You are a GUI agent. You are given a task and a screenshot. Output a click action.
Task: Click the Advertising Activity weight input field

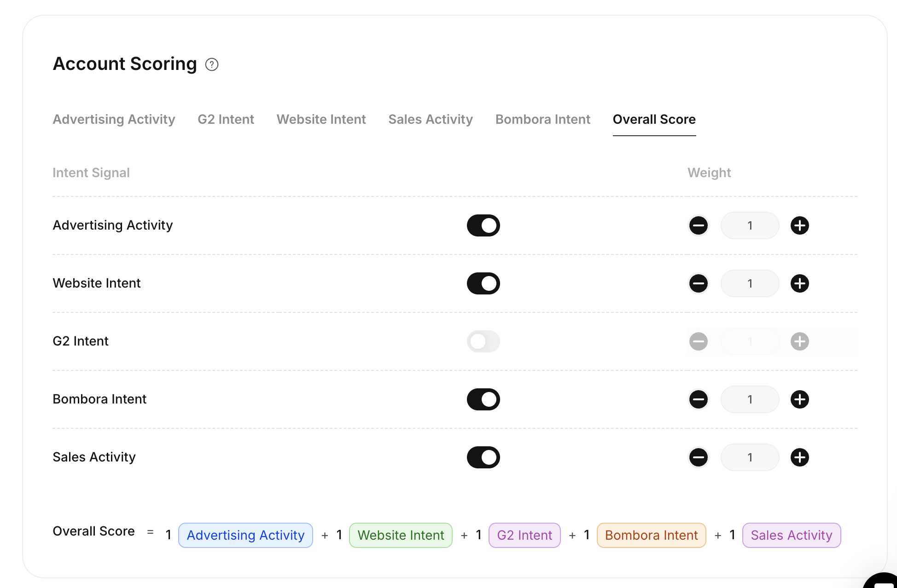point(749,225)
